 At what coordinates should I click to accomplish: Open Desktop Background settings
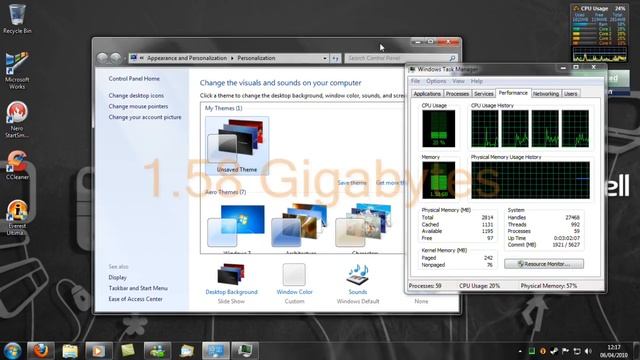[231, 284]
